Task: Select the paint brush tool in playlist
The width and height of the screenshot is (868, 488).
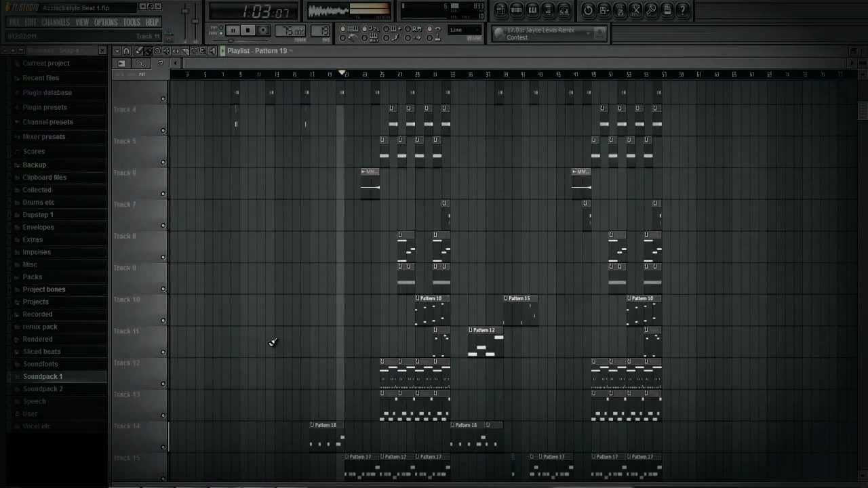Action: pos(147,51)
